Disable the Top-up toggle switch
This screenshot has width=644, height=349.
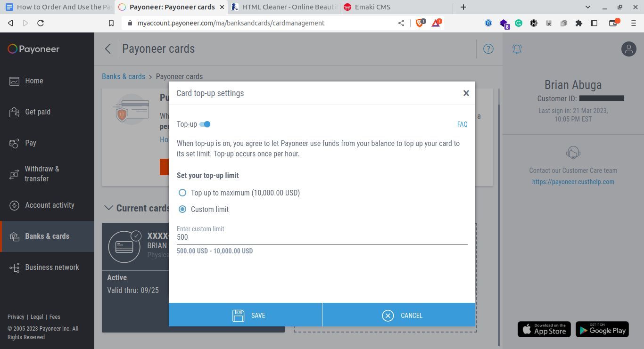[x=205, y=124]
